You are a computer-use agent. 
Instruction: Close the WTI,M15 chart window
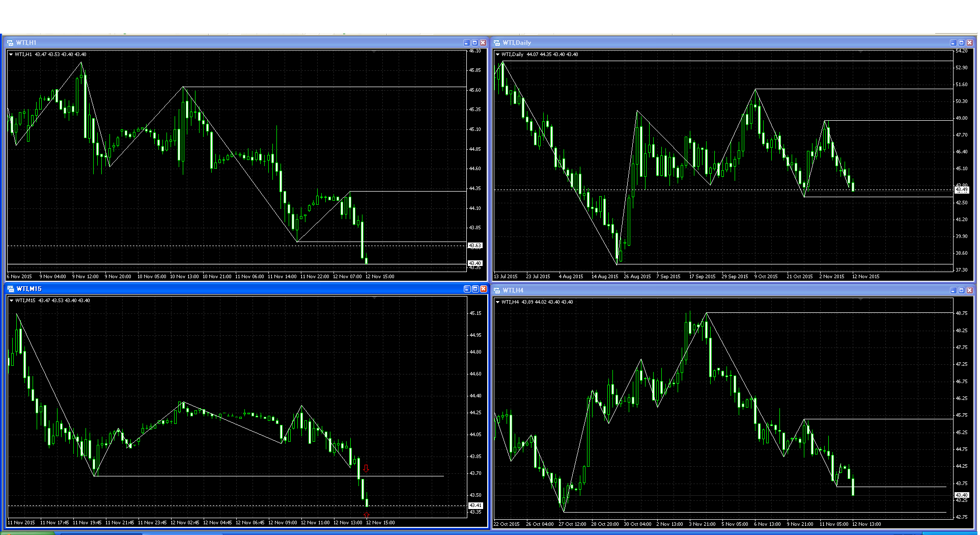(x=483, y=289)
